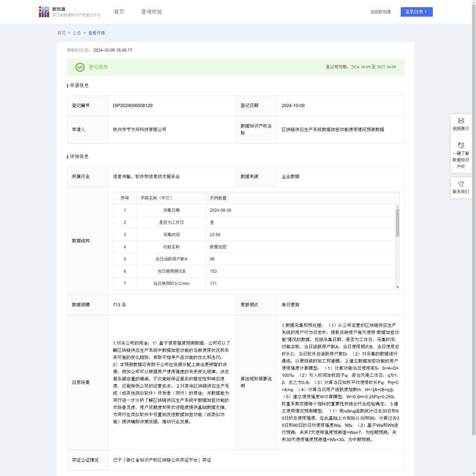Click the 功能名称 field row
This screenshot has width=476, height=476.
click(x=254, y=247)
